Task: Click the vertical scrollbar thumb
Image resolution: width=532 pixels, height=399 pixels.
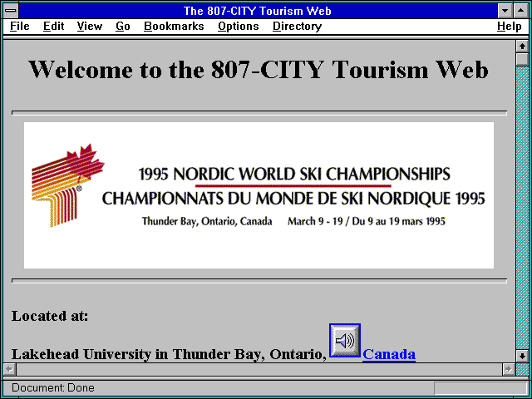Action: pyautogui.click(x=522, y=59)
